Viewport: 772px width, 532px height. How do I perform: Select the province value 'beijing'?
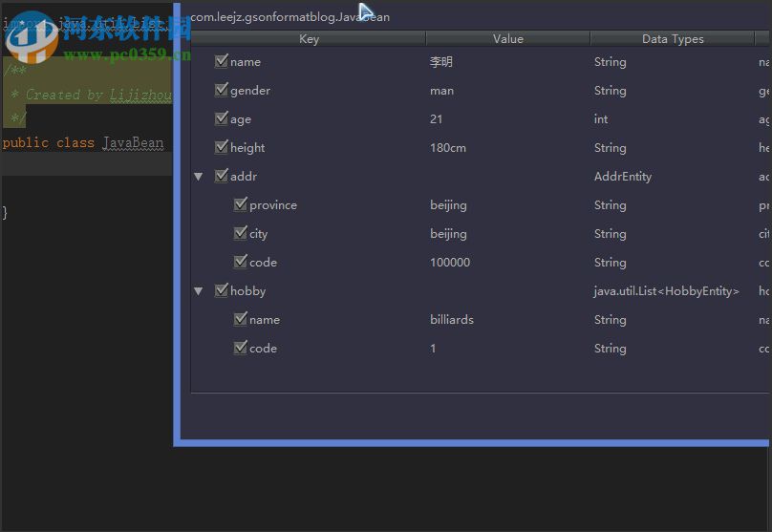point(448,205)
